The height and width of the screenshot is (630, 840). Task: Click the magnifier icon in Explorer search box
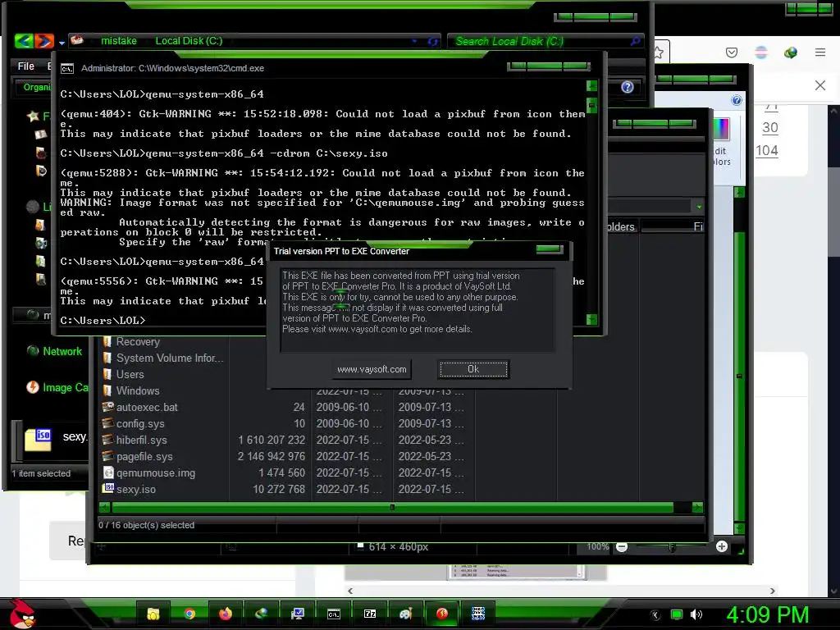pyautogui.click(x=636, y=41)
